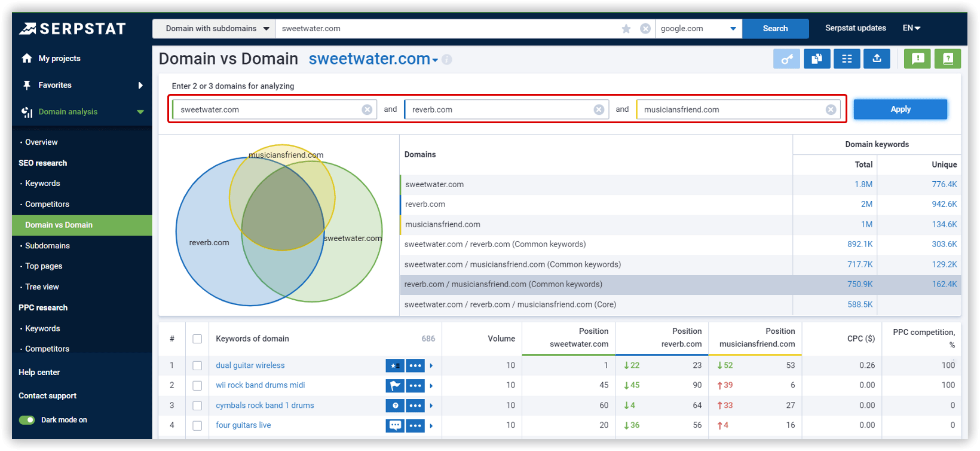
Task: Open Overview in the sidebar
Action: [41, 142]
